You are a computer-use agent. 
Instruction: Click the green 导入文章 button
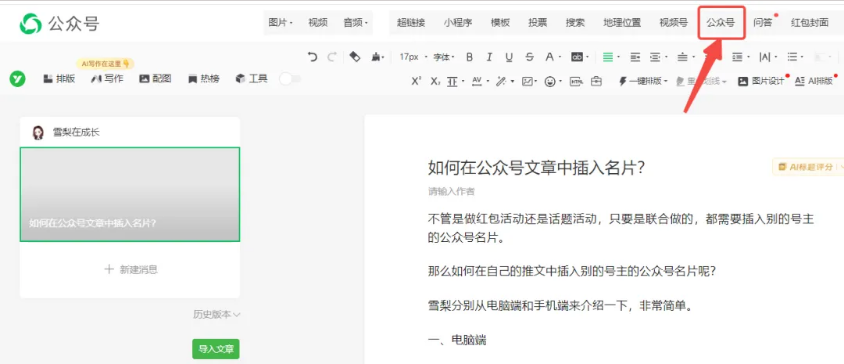216,349
